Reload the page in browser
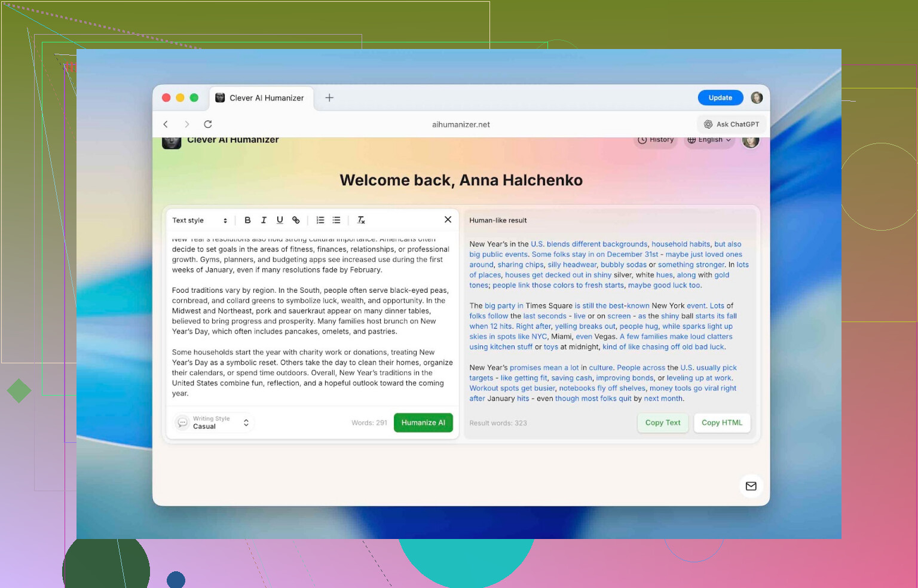This screenshot has width=918, height=588. tap(208, 124)
